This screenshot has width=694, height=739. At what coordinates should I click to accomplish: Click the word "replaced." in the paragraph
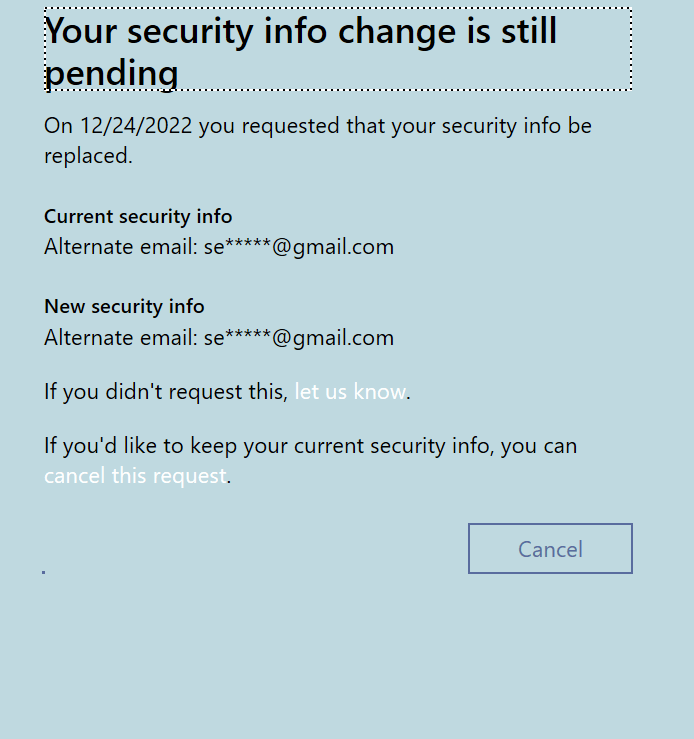pos(88,156)
